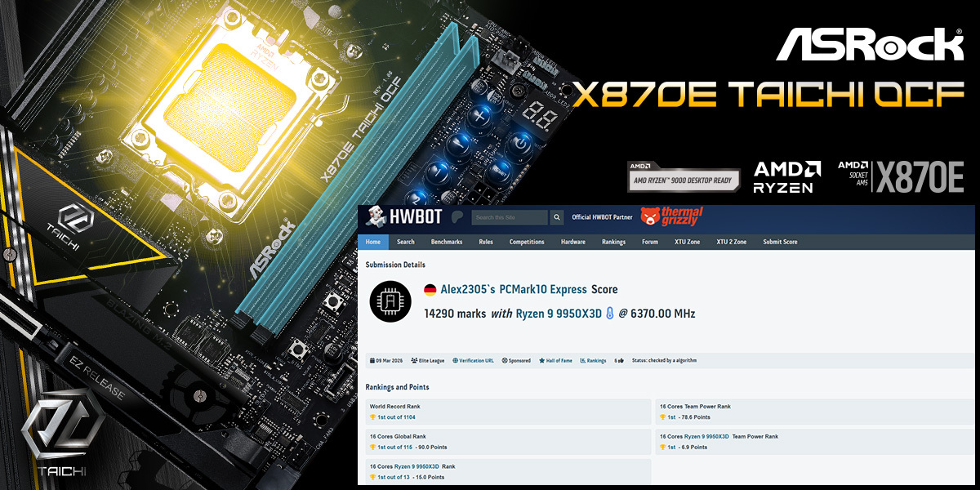Click Submit Score in navigation bar

click(780, 242)
